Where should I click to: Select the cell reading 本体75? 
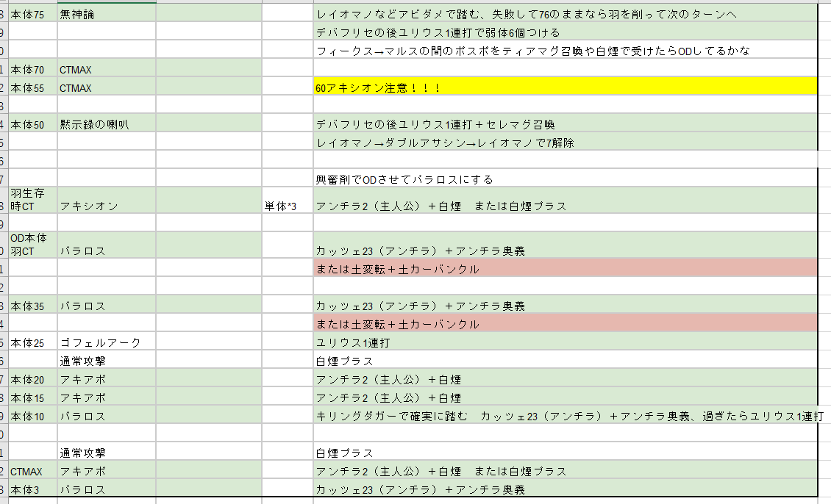click(33, 14)
